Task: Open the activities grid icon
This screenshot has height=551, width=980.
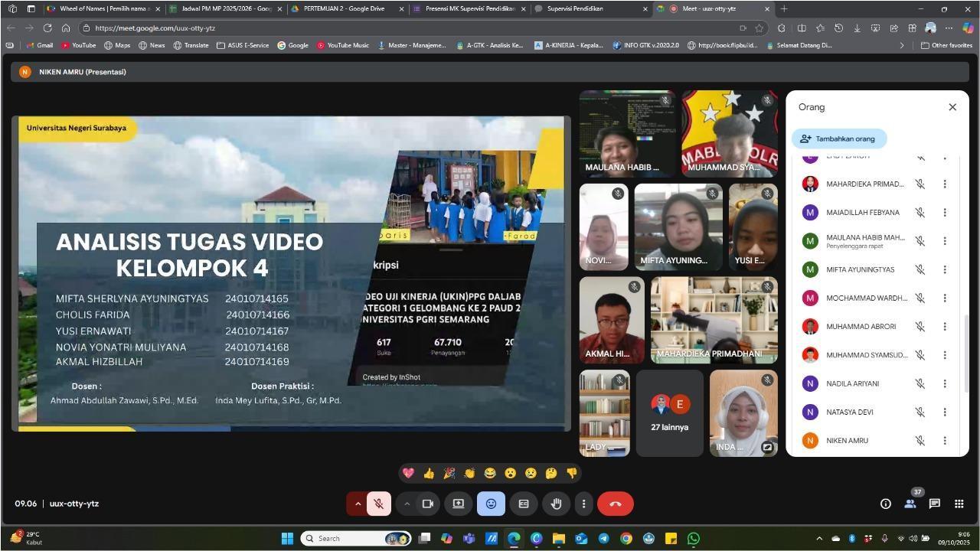Action: tap(959, 504)
